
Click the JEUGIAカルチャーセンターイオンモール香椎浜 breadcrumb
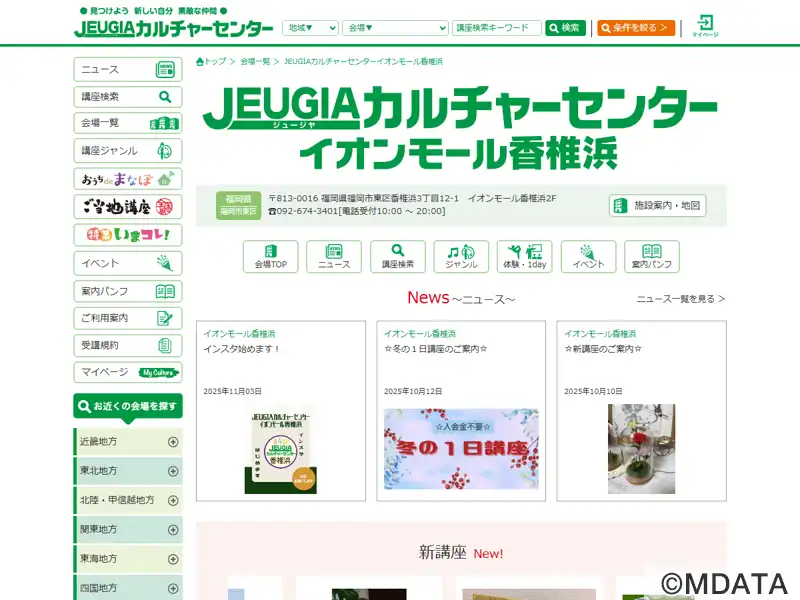(363, 62)
